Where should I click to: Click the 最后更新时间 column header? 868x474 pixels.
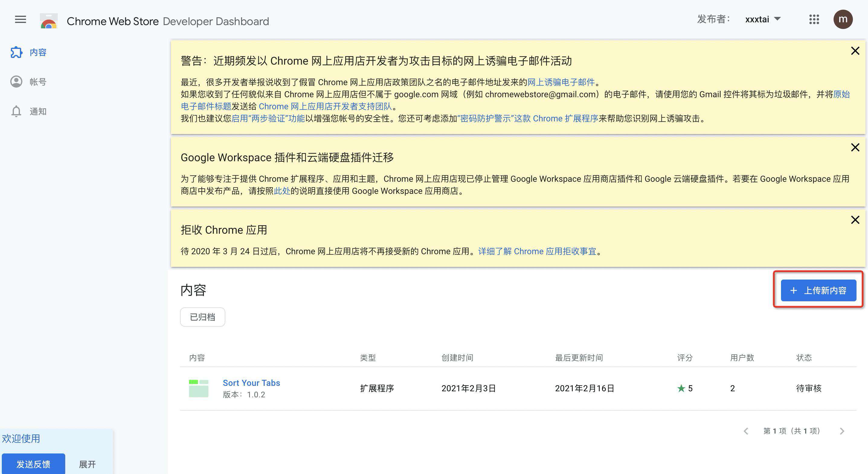point(579,358)
